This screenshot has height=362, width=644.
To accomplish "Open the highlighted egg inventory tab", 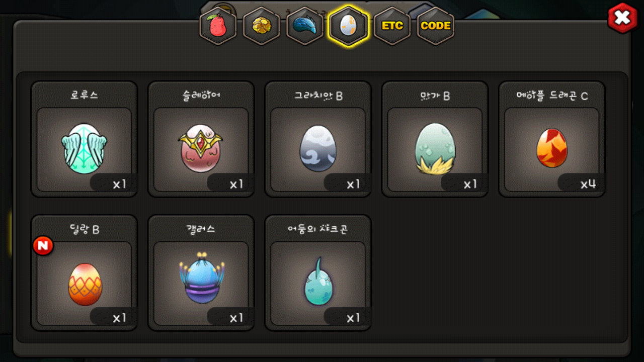I will 348,26.
